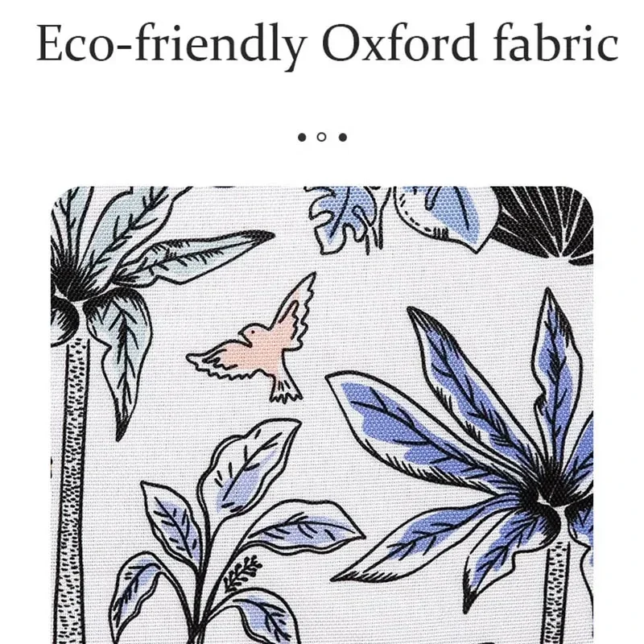Select the hollow middle carousel dot
Image resolution: width=644 pixels, height=644 pixels.
pos(322,137)
